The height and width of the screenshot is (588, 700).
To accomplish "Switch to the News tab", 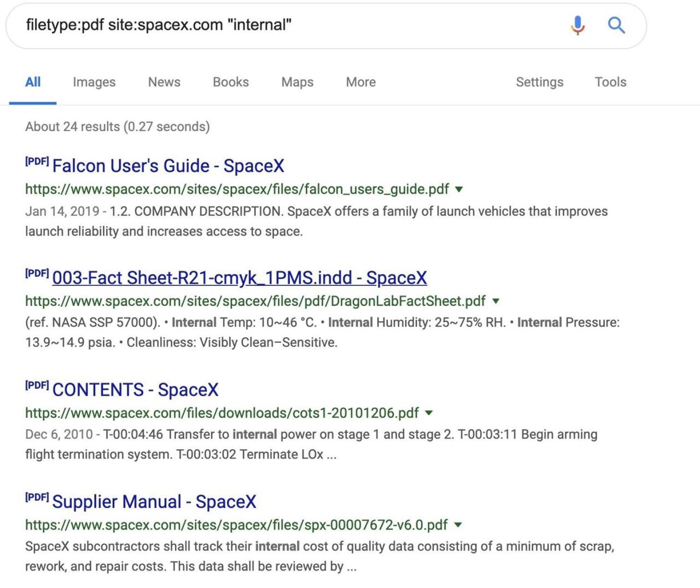I will (x=164, y=82).
